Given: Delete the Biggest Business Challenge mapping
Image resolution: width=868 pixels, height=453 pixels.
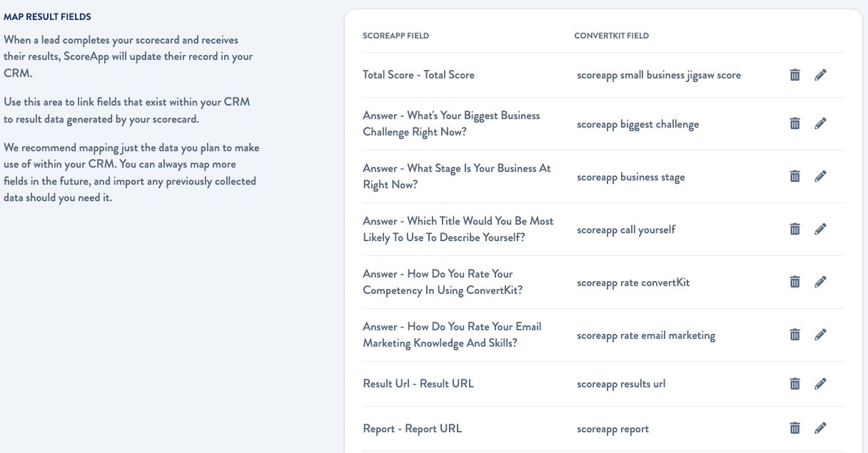Looking at the screenshot, I should point(794,123).
